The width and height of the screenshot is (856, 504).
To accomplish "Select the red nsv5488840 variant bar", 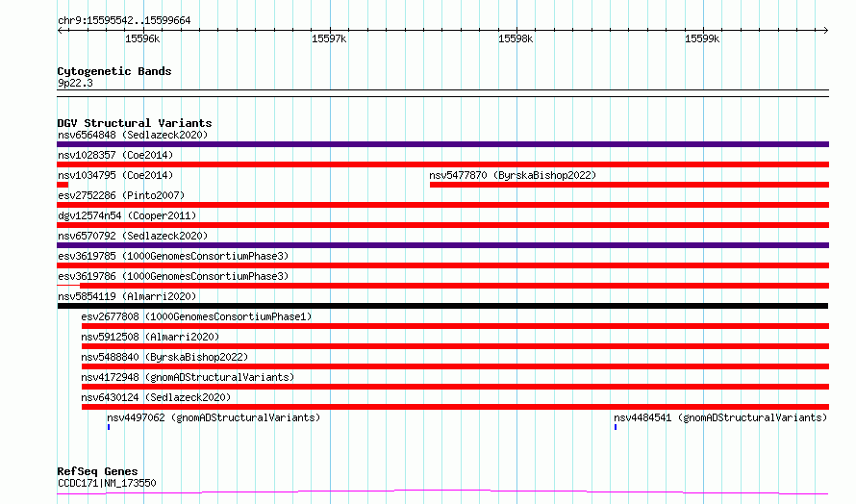I will tap(455, 366).
